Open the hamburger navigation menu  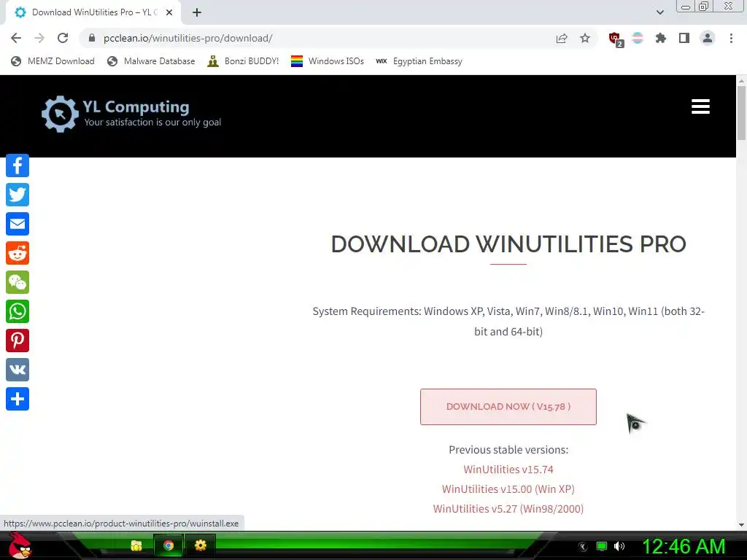click(x=700, y=106)
